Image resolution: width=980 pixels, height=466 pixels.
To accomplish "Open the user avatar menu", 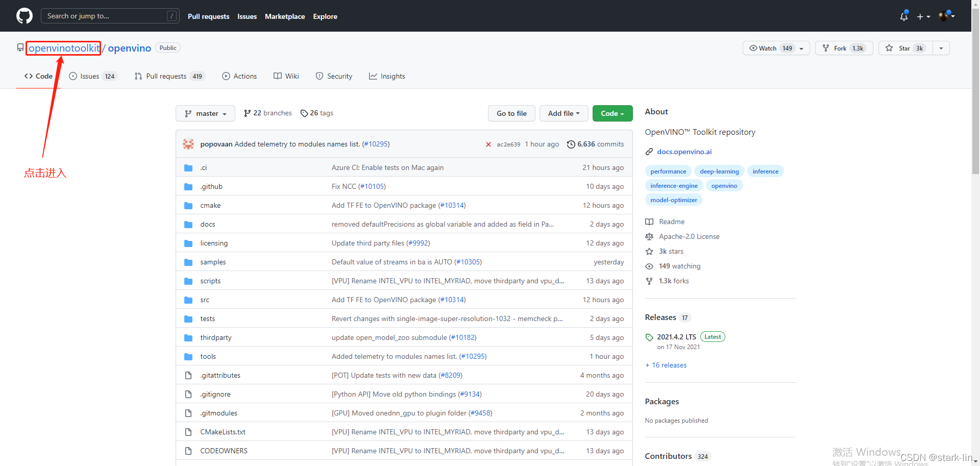I will [946, 16].
